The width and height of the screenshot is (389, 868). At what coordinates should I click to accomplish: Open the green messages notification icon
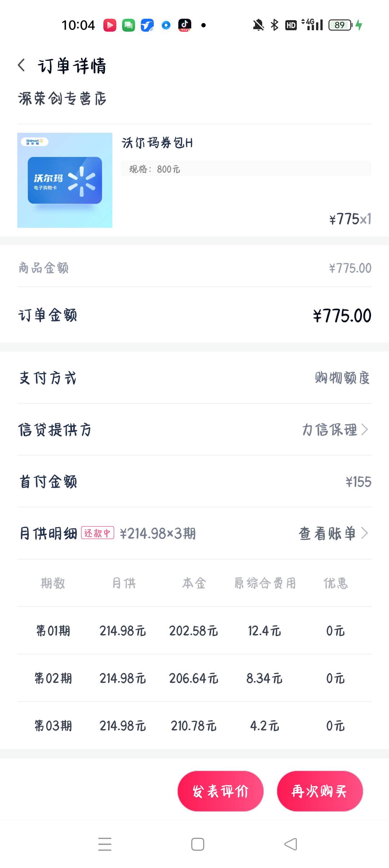coord(129,25)
